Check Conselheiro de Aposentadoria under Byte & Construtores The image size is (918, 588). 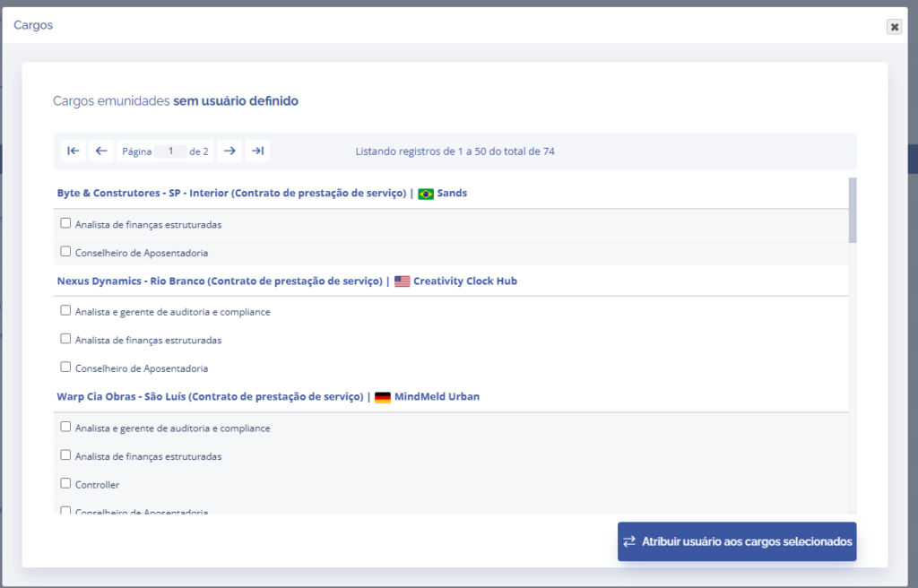65,252
